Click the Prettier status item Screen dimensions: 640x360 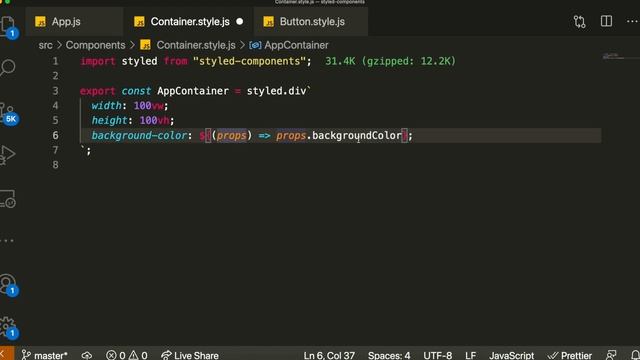point(570,355)
